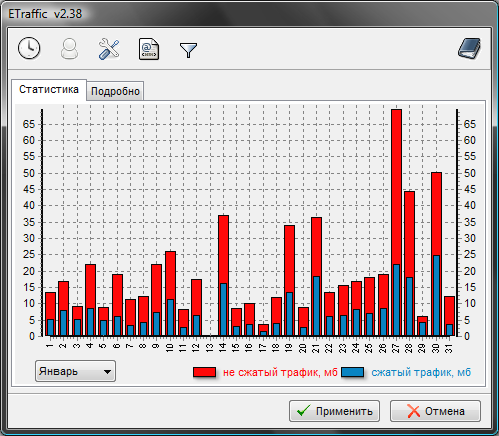Click the Отмена button label
This screenshot has width=499, height=436.
pos(445,411)
